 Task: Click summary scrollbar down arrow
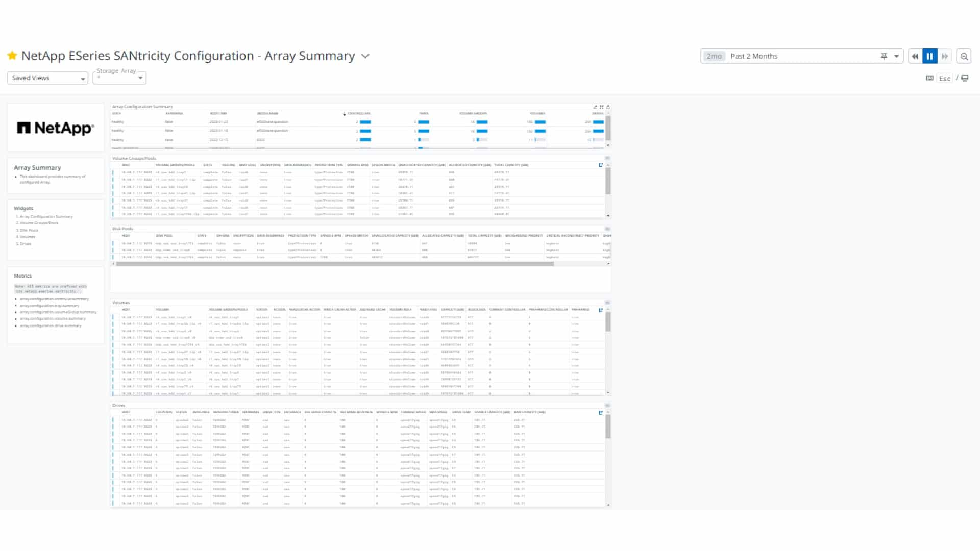click(x=608, y=146)
